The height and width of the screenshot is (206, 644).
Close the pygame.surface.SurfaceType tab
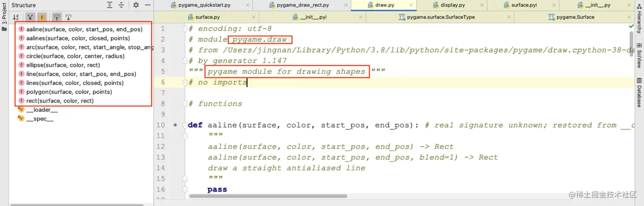point(509,17)
